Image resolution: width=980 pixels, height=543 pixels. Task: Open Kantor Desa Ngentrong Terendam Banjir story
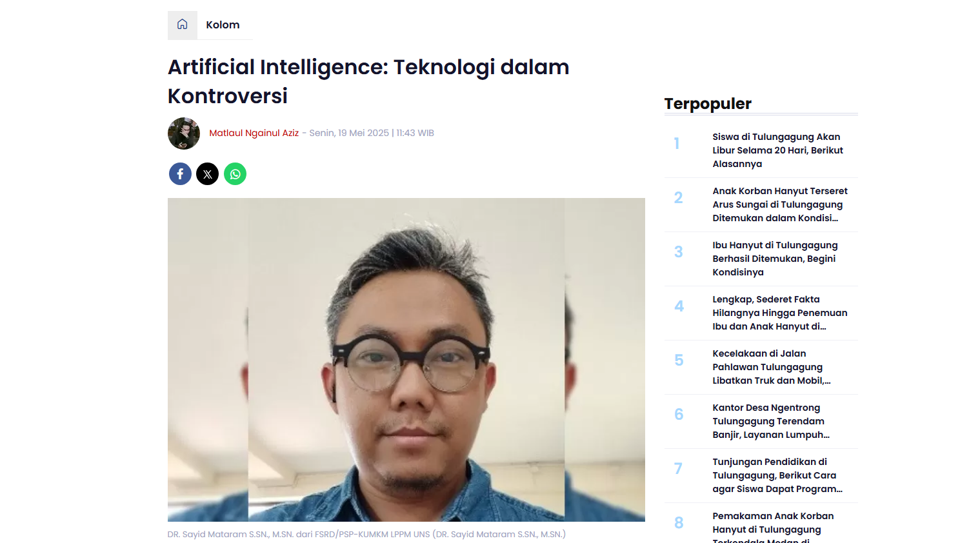point(771,421)
